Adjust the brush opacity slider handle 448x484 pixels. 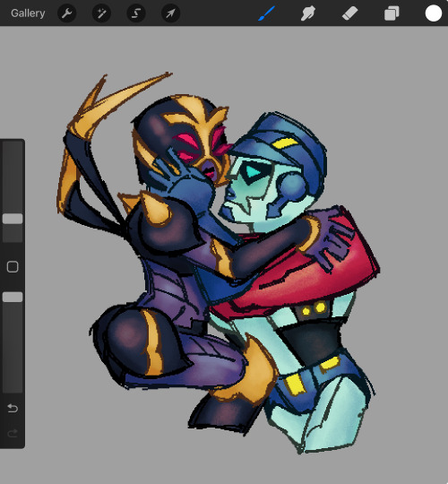[13, 297]
